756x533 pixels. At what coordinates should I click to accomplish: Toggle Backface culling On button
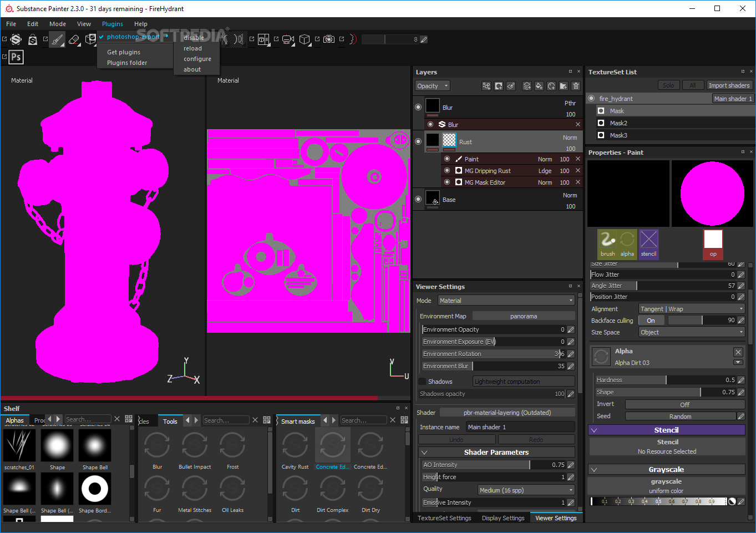[x=651, y=321]
